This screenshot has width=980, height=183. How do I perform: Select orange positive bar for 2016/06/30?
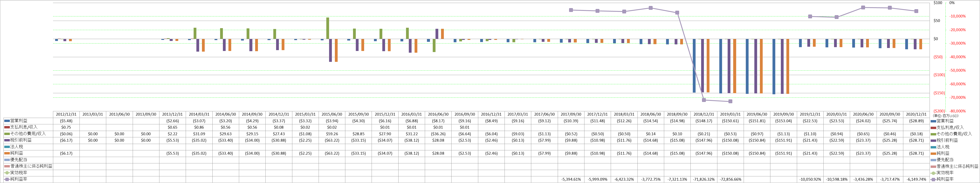point(442,34)
